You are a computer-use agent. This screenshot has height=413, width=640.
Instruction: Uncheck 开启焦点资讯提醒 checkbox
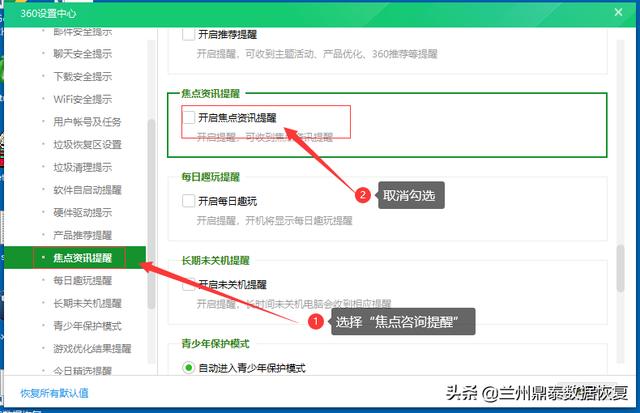pos(188,118)
